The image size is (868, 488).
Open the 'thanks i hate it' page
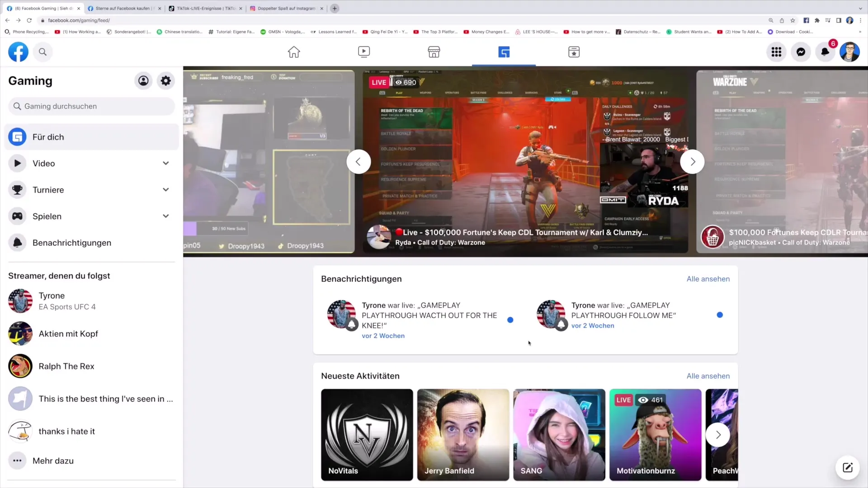[x=91, y=431]
